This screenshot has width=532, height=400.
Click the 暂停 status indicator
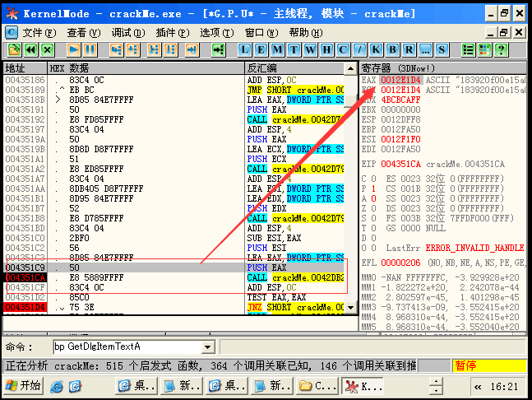click(x=489, y=365)
